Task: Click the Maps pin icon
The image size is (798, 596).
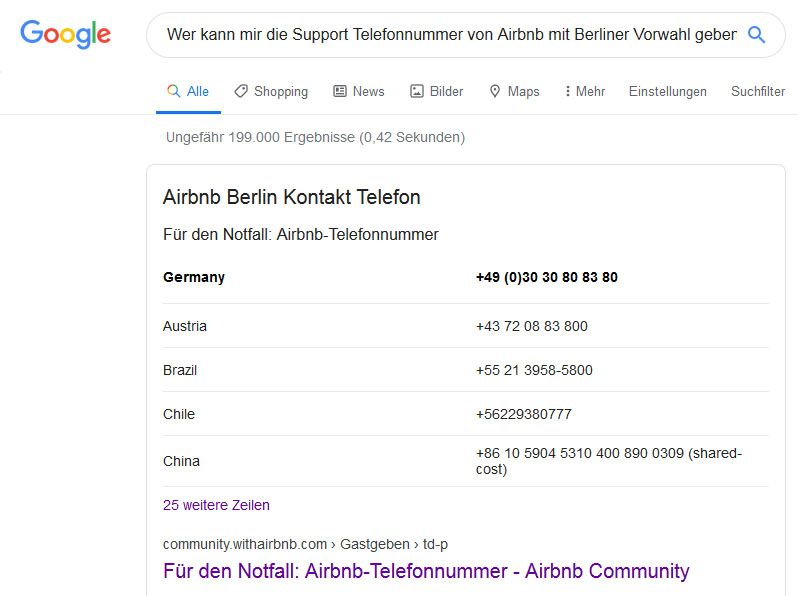Action: pos(494,91)
